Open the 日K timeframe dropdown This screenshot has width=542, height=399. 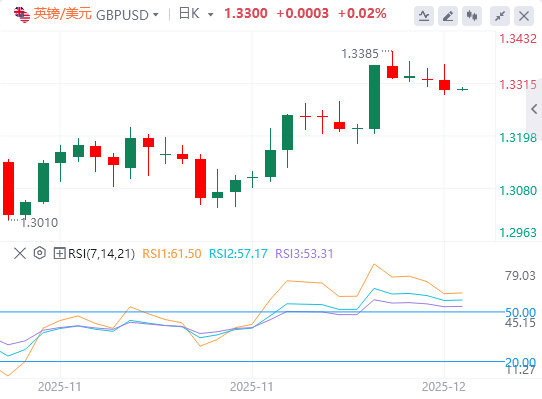196,14
